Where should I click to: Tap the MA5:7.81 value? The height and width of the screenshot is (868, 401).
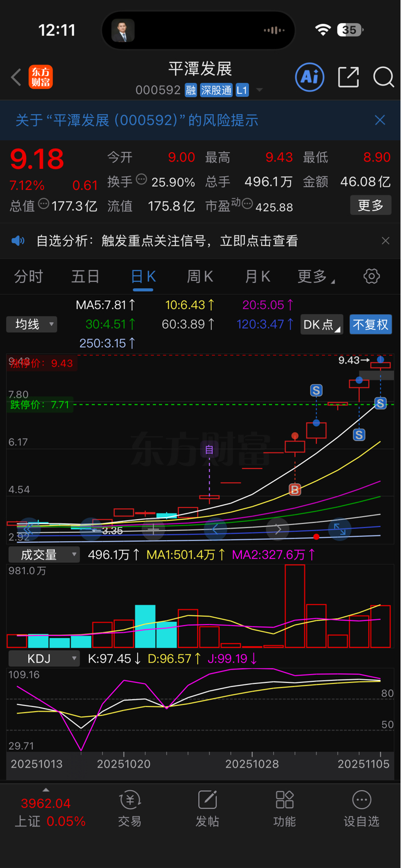coord(106,305)
